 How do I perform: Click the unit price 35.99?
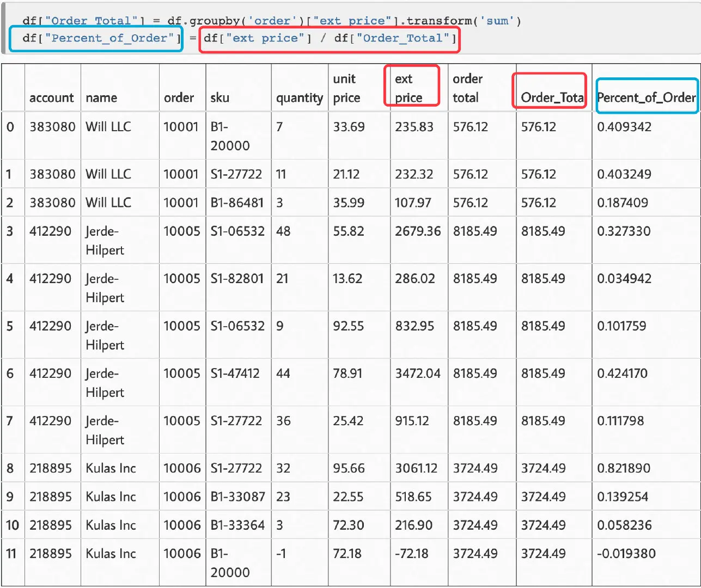click(349, 203)
